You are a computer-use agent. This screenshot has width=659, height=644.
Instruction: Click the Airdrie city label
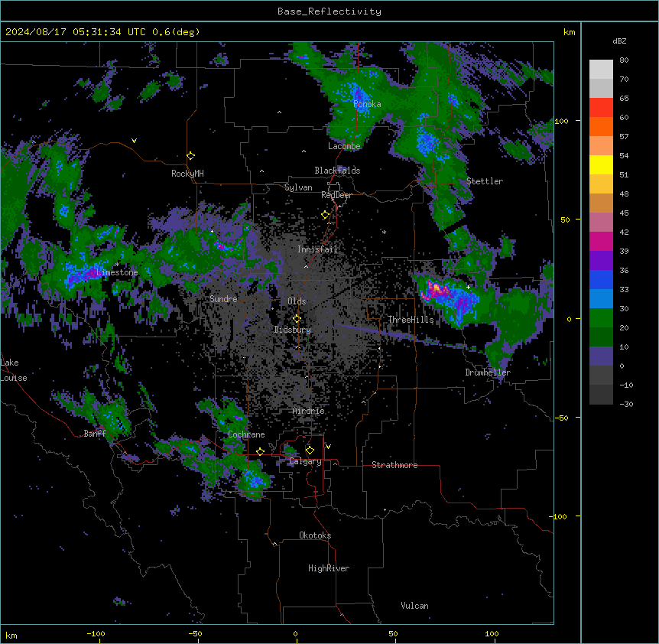click(x=309, y=411)
